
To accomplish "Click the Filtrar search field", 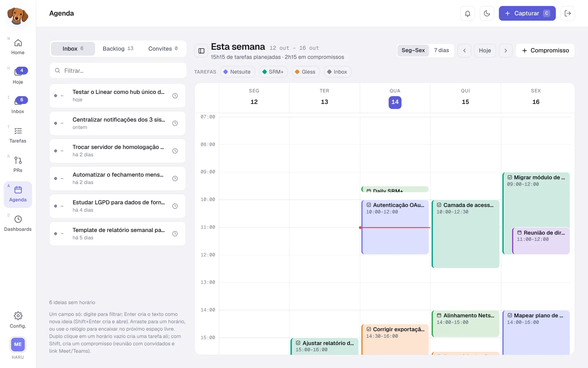I will (x=118, y=71).
